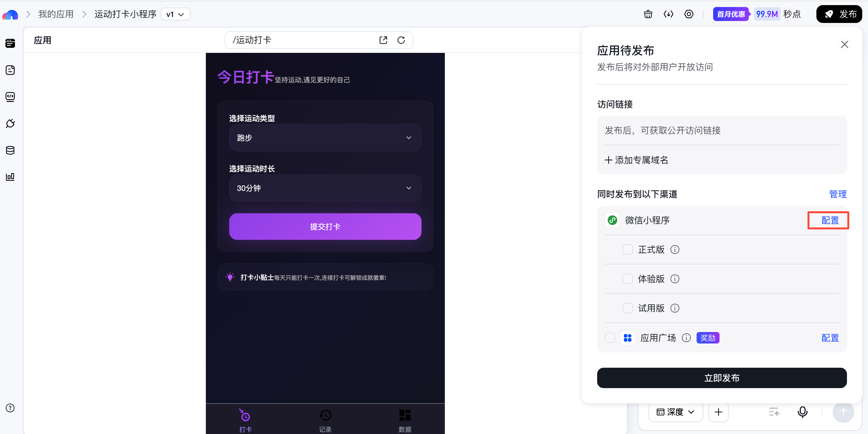The height and width of the screenshot is (434, 868).
Task: Check the 体验版 option
Action: (627, 279)
